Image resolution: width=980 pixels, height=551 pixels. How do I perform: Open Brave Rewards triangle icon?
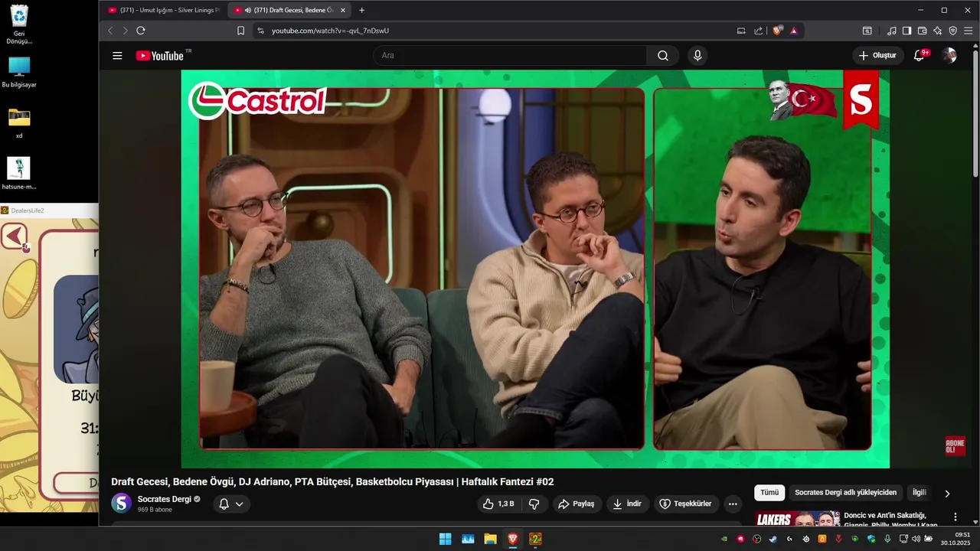(794, 31)
